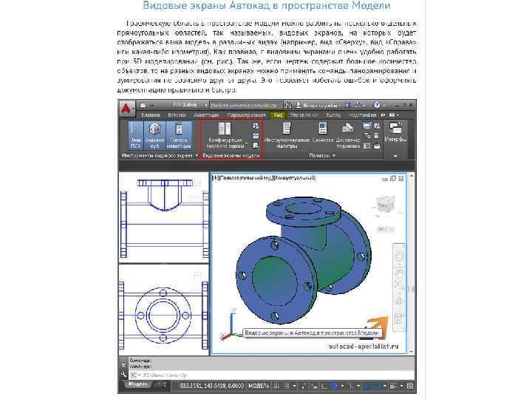Switch to the Вставка ribbon tab

pos(177,115)
